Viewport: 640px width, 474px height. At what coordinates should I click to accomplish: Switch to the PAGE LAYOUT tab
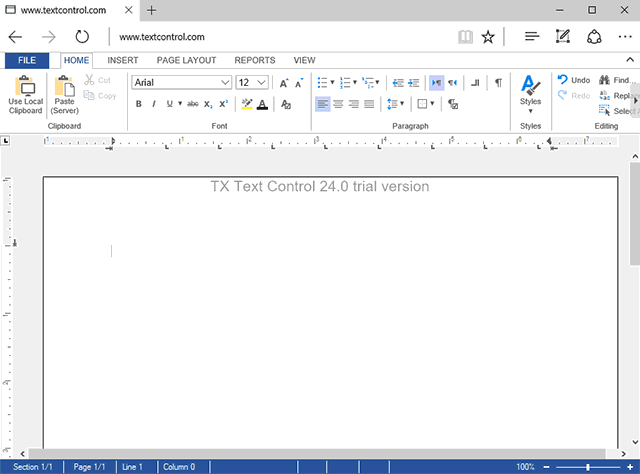[187, 60]
